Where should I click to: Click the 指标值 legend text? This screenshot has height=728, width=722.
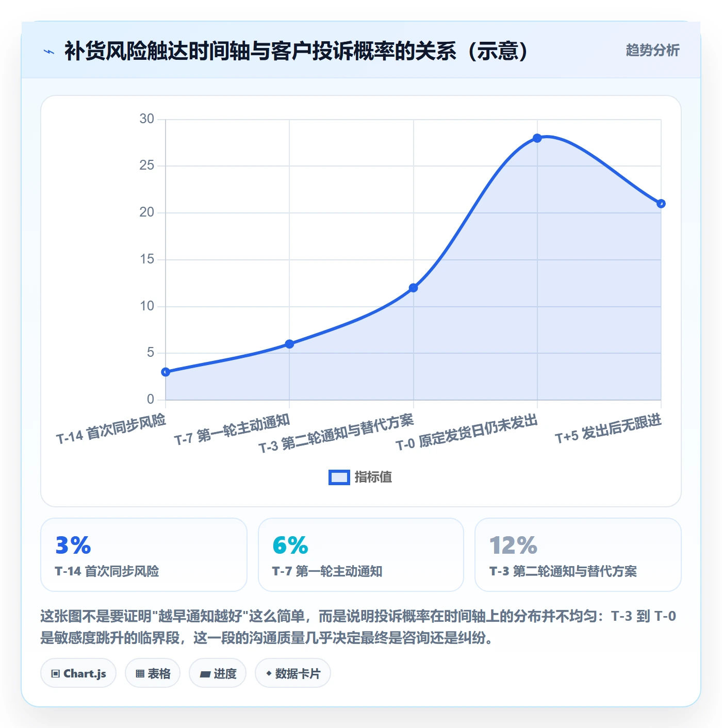point(373,477)
